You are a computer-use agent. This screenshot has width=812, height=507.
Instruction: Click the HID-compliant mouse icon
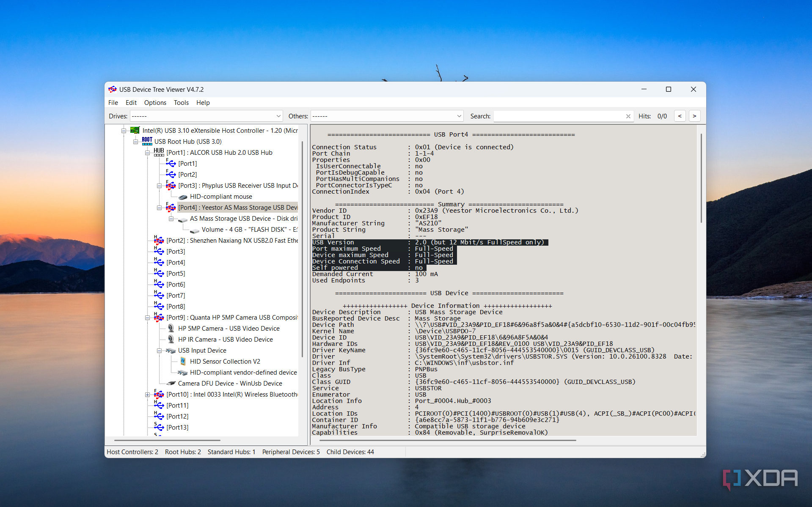[x=183, y=197]
